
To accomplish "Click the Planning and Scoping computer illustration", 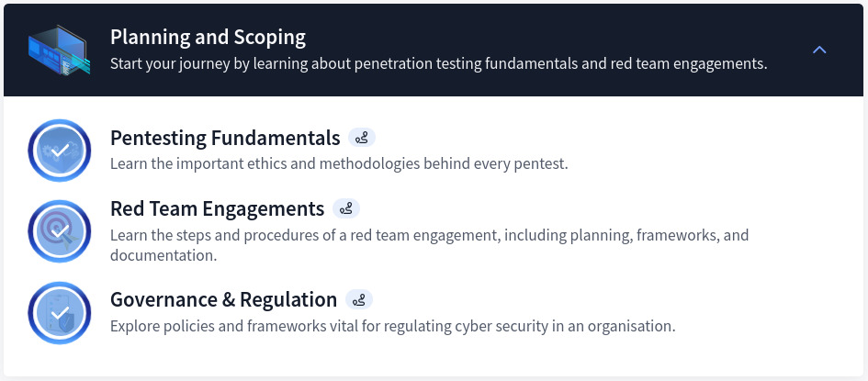I will [x=59, y=49].
